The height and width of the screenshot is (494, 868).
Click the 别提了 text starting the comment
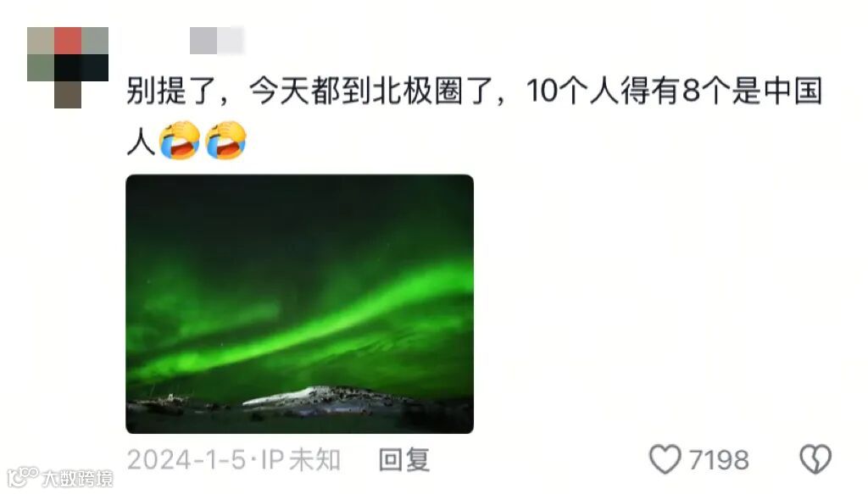tap(172, 91)
